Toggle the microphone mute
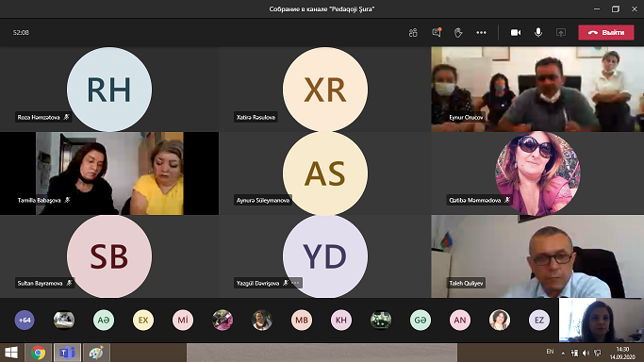The image size is (644, 362). point(538,32)
